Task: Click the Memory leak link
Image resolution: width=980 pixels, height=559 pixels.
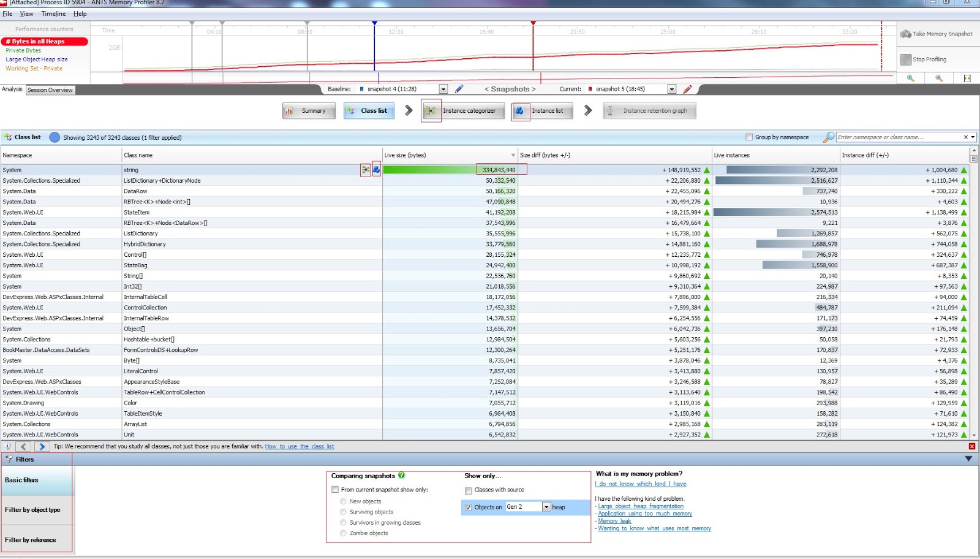Action: (x=614, y=521)
